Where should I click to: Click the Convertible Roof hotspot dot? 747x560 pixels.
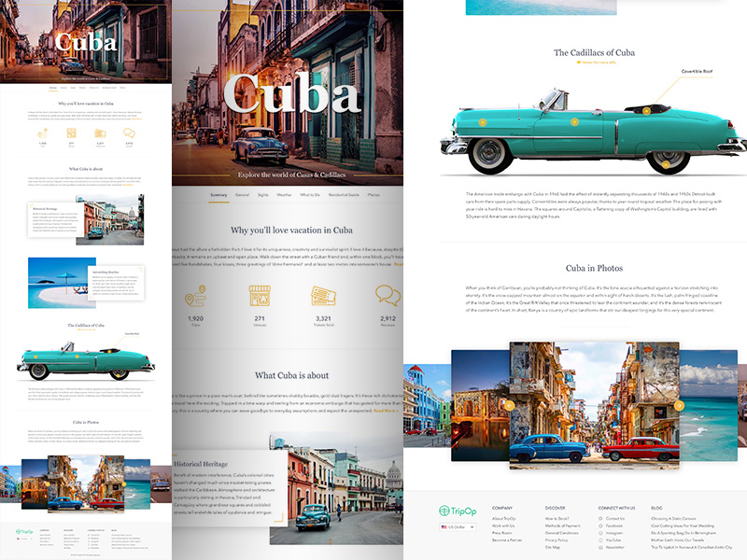click(646, 111)
